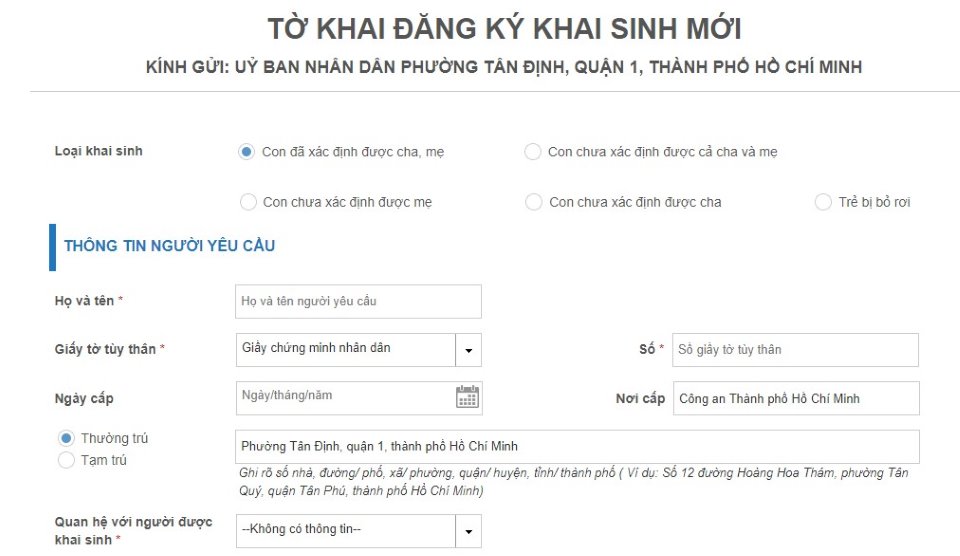Viewport: 960px width, 556px height.
Task: Switch residence type to 'Tạm trú'
Action: [x=67, y=460]
